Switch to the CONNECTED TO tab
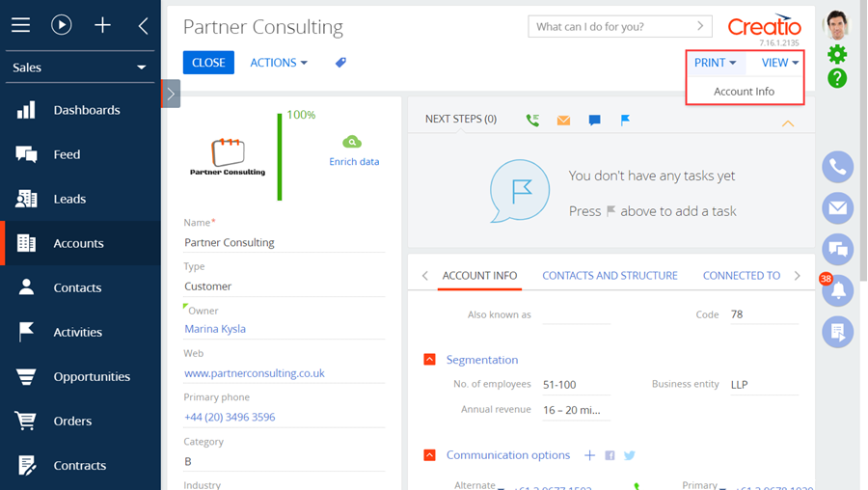Viewport: 868px width, 490px height. point(742,276)
